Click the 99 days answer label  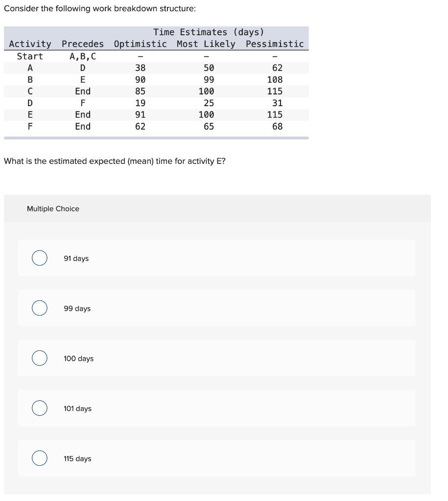coord(77,308)
